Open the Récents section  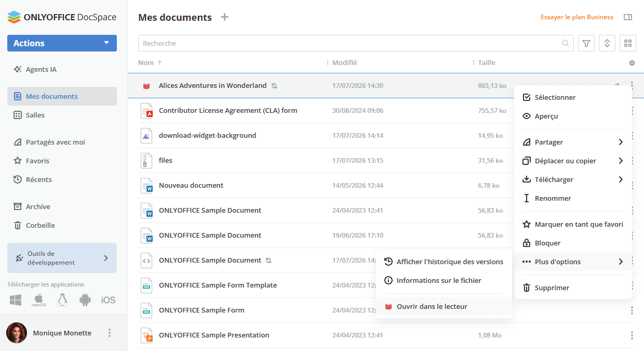pos(62,179)
